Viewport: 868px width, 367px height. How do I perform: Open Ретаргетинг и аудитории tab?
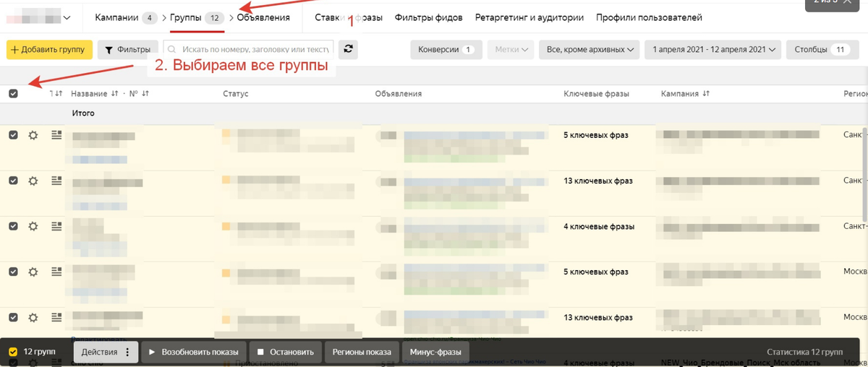coord(529,17)
